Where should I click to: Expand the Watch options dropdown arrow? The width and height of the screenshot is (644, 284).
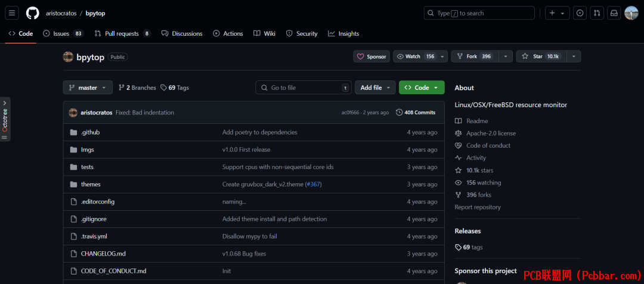[x=442, y=57]
